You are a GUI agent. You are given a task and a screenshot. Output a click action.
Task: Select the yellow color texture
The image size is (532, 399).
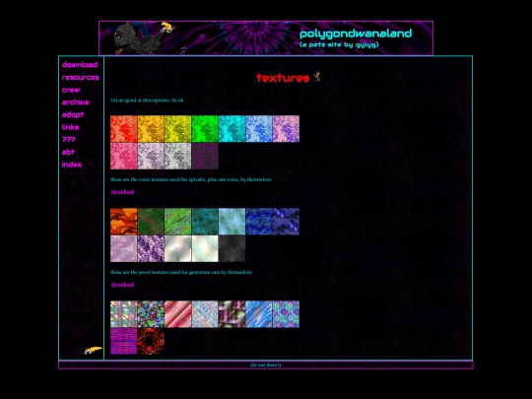point(177,129)
